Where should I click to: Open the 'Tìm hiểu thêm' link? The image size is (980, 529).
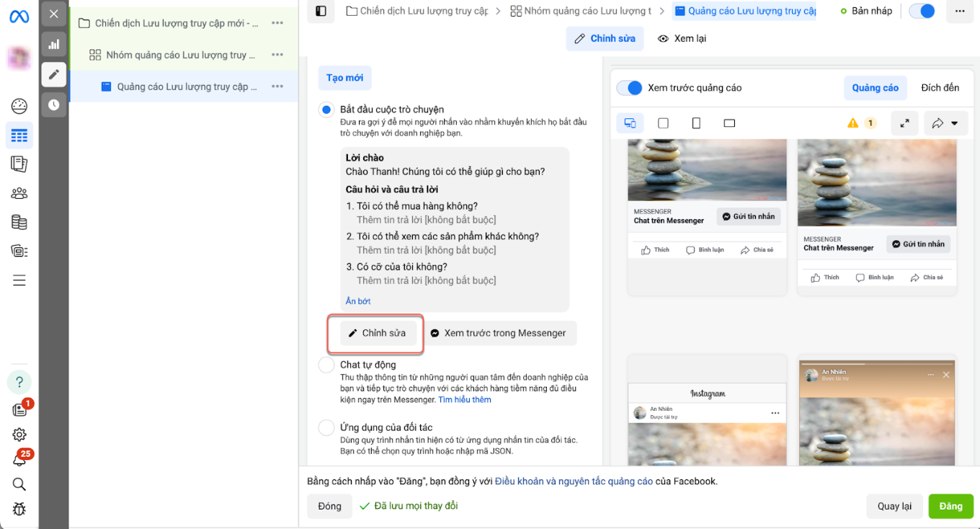pyautogui.click(x=465, y=399)
